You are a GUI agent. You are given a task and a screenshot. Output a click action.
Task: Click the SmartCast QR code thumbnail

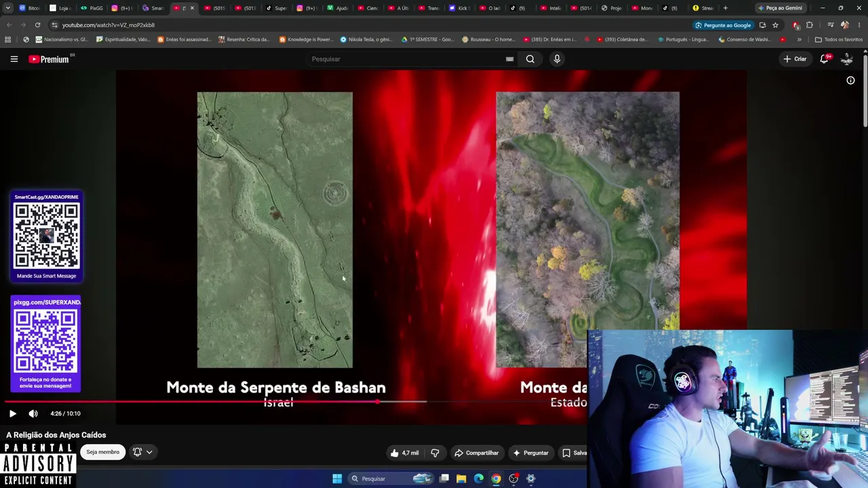point(46,237)
